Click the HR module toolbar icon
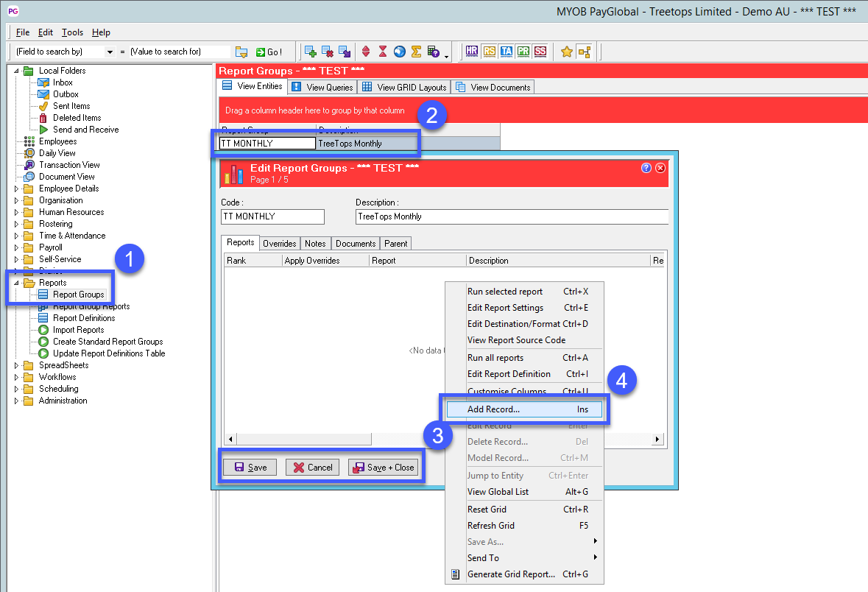This screenshot has width=868, height=592. tap(472, 52)
